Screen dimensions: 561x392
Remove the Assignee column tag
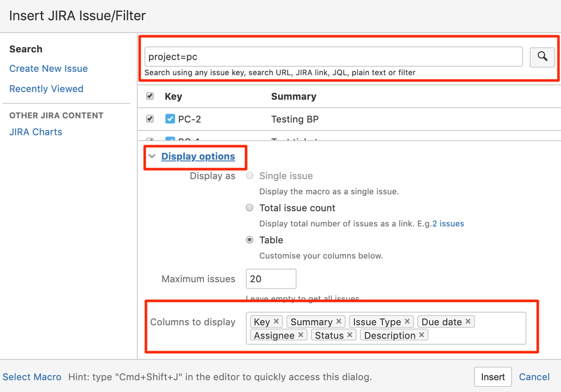click(x=300, y=335)
